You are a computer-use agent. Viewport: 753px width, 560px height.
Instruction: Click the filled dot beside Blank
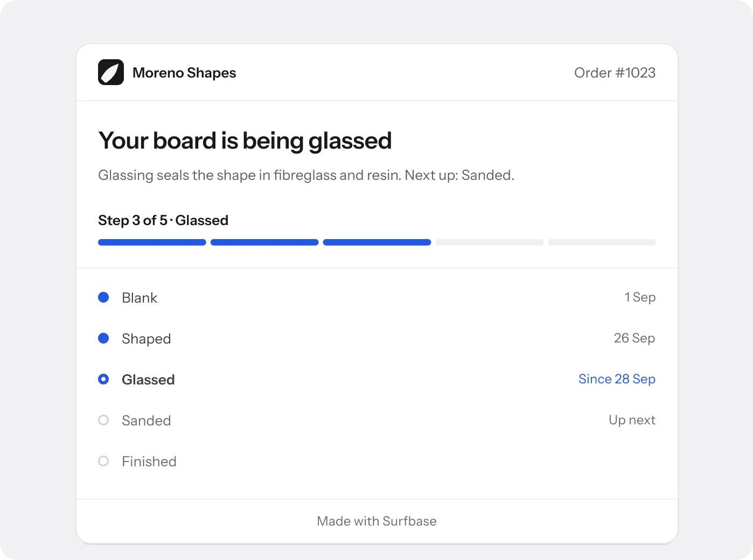click(x=103, y=297)
